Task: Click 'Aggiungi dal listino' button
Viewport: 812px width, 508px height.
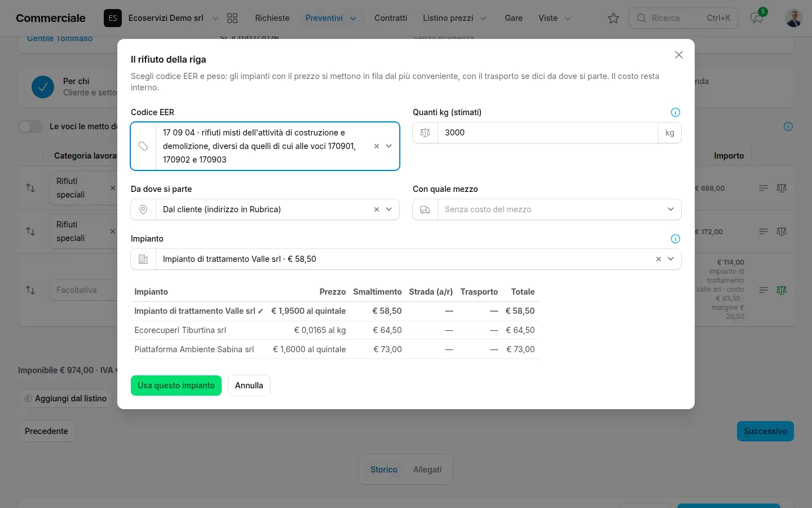Action: coord(65,398)
